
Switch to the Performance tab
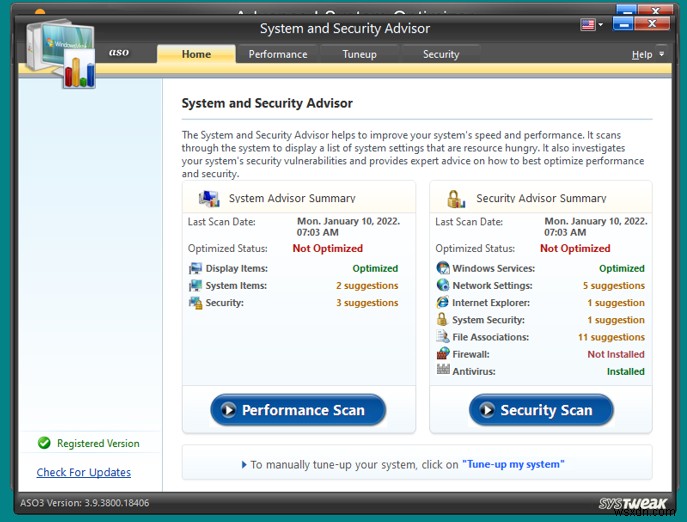pos(278,54)
